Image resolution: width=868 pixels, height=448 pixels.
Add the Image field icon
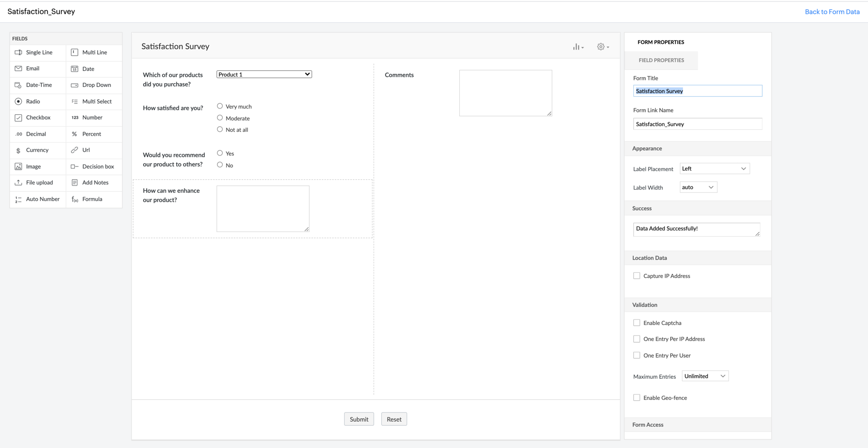(x=18, y=166)
